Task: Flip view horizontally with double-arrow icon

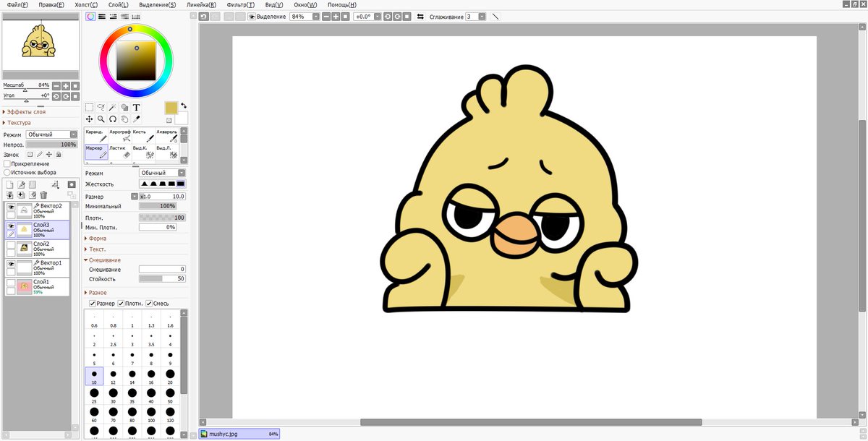Action: pyautogui.click(x=420, y=16)
